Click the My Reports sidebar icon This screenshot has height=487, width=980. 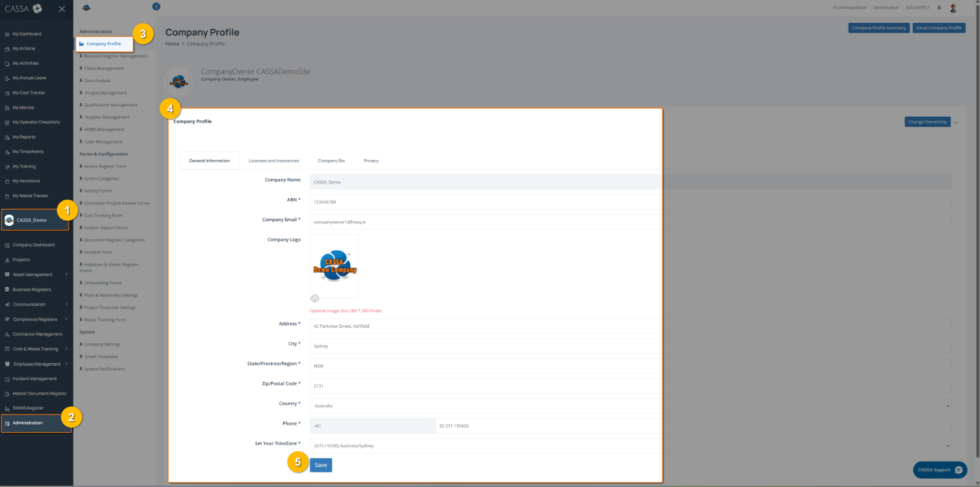pos(7,137)
